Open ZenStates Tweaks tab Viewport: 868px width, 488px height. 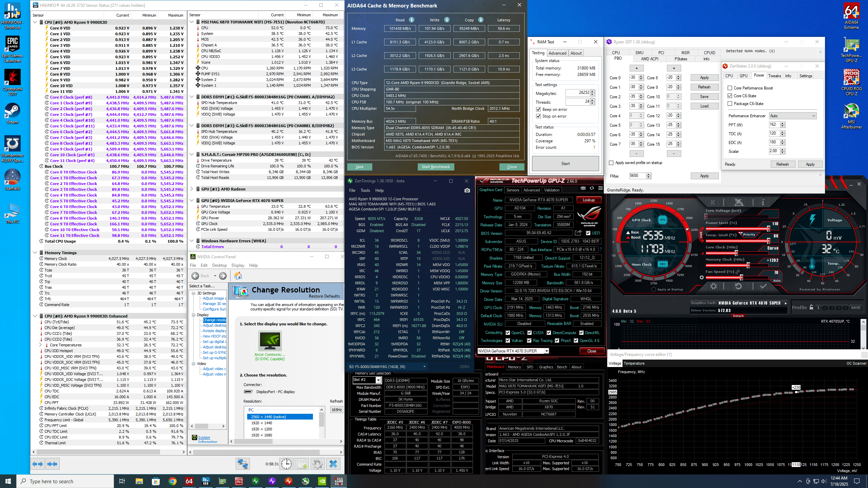(774, 76)
